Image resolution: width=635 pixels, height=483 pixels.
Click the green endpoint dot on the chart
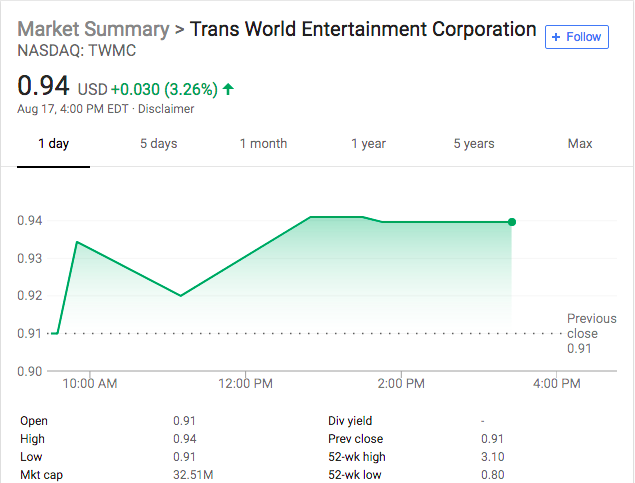tap(512, 222)
